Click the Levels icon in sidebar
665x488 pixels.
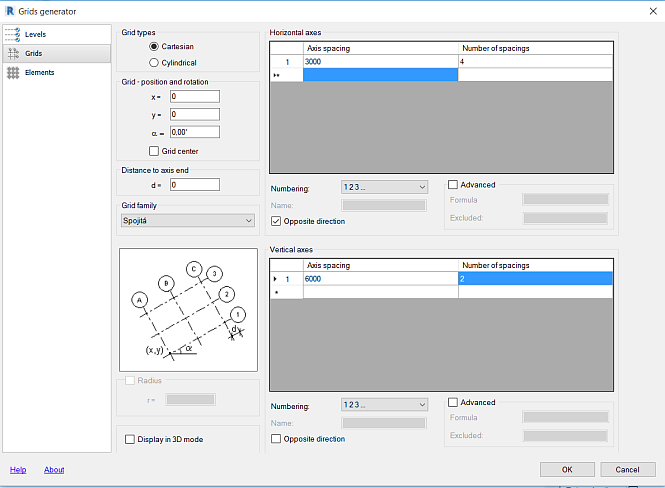14,34
